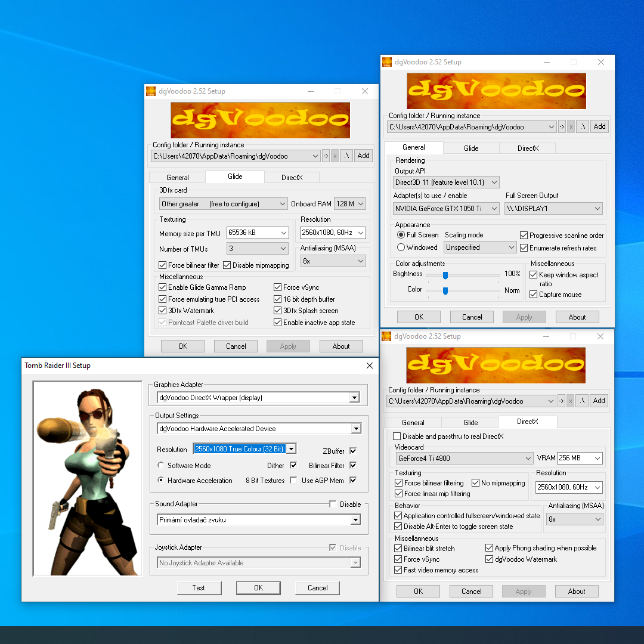Toggle ZBuffer checkbox in Tomb Raider Setup
The image size is (644, 644).
[353, 451]
